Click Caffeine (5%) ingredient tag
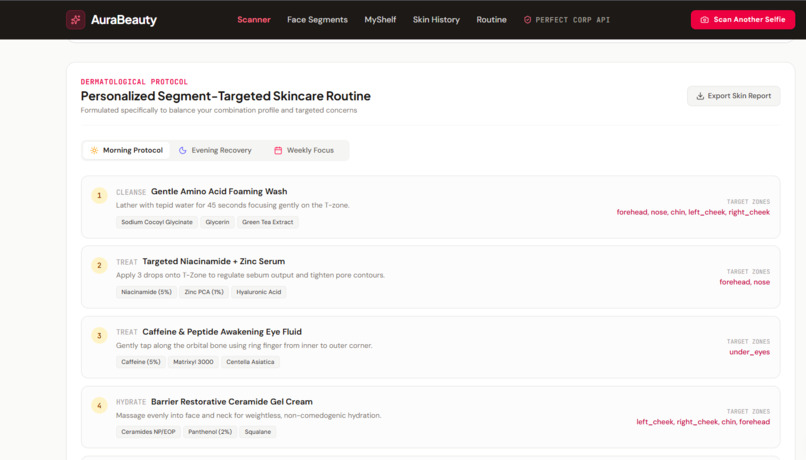Image resolution: width=806 pixels, height=460 pixels. tap(141, 362)
